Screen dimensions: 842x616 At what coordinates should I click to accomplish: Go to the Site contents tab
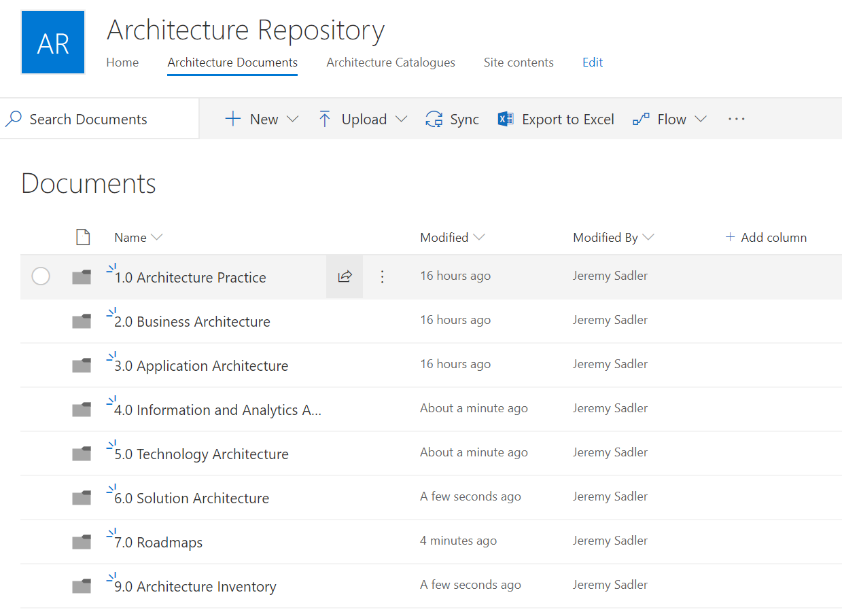click(519, 62)
